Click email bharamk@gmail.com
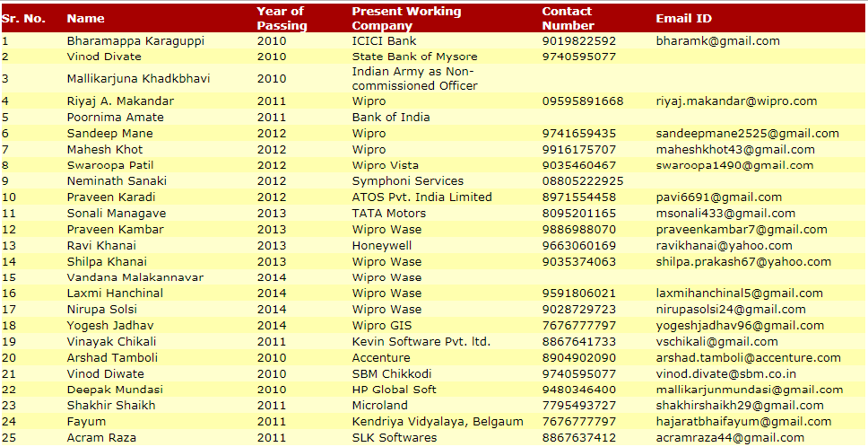The width and height of the screenshot is (868, 447). pos(717,40)
